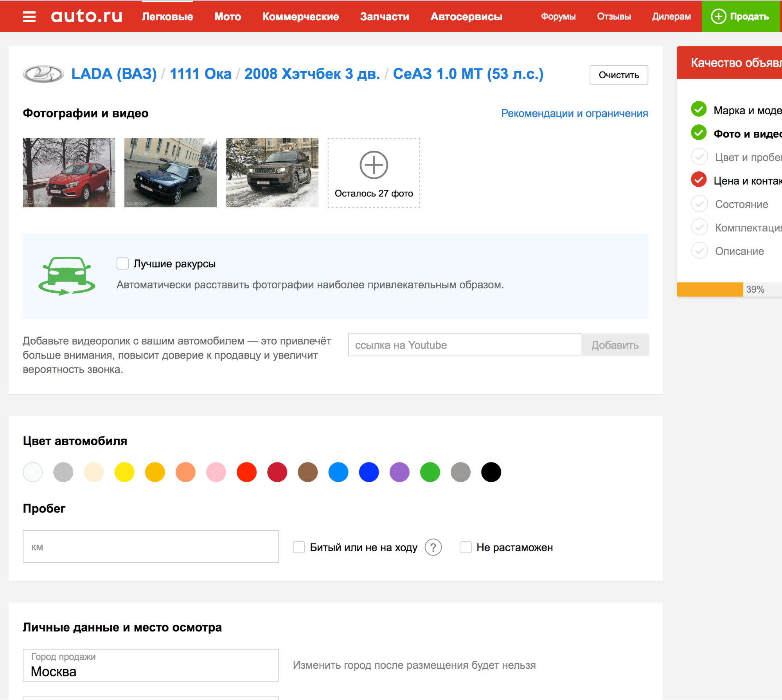
Task: Click the red Lada photo thumbnail
Action: click(69, 173)
